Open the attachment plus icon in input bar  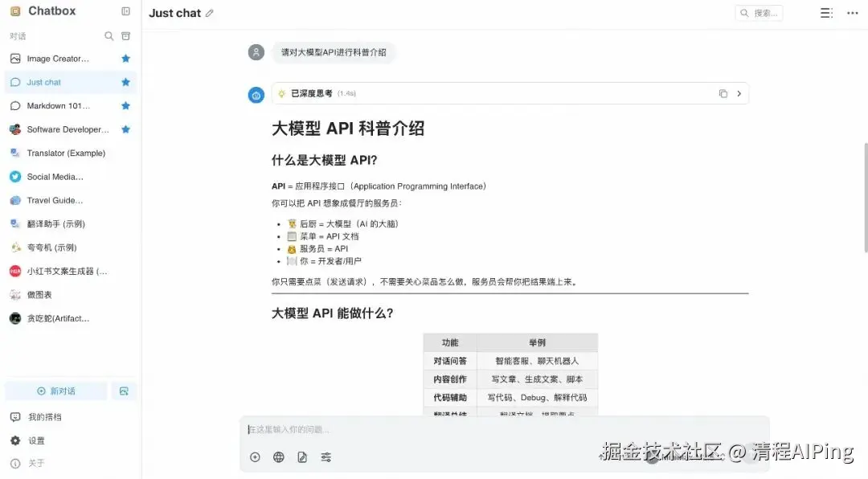255,456
